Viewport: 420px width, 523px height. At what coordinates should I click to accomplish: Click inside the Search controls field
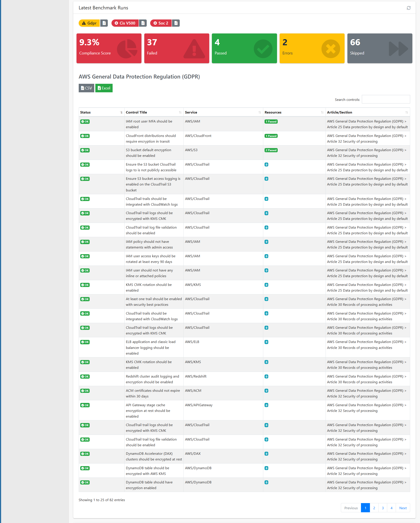click(x=386, y=99)
